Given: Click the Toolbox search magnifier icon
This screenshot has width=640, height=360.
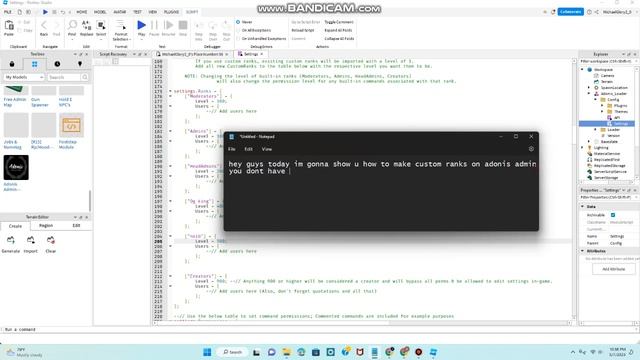Looking at the screenshot, I should [84, 77].
